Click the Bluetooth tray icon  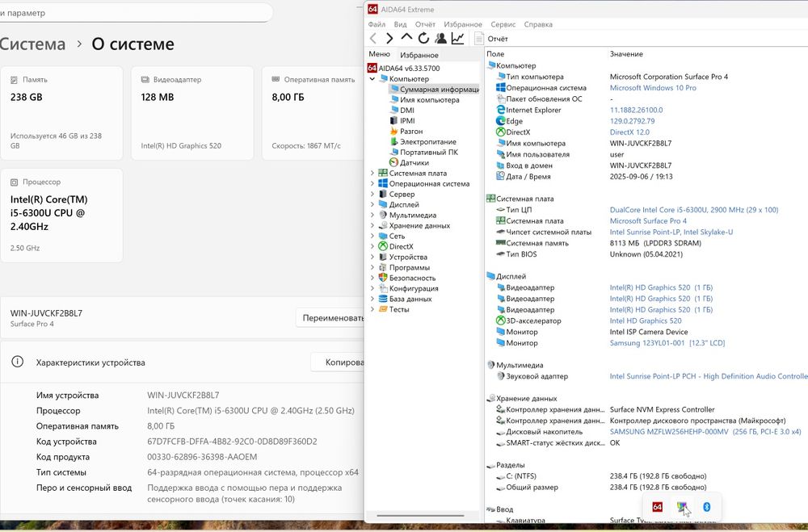tap(706, 507)
